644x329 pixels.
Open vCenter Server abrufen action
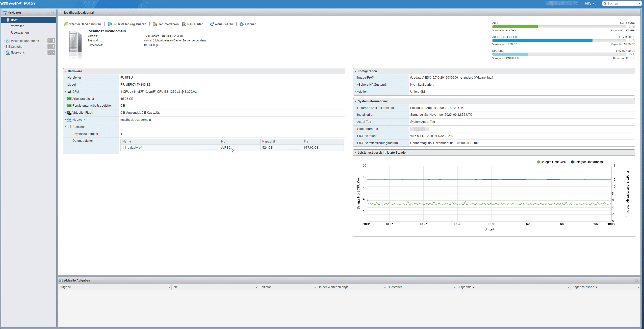83,24
